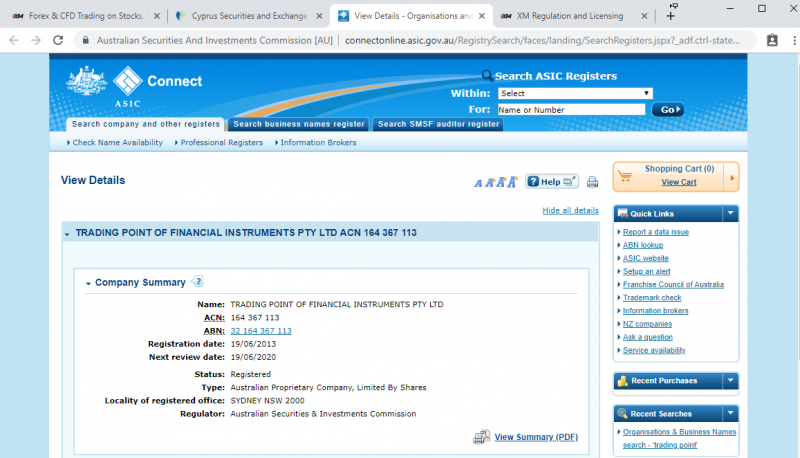The image size is (800, 458).
Task: Open Check Name Availability menu
Action: [115, 143]
